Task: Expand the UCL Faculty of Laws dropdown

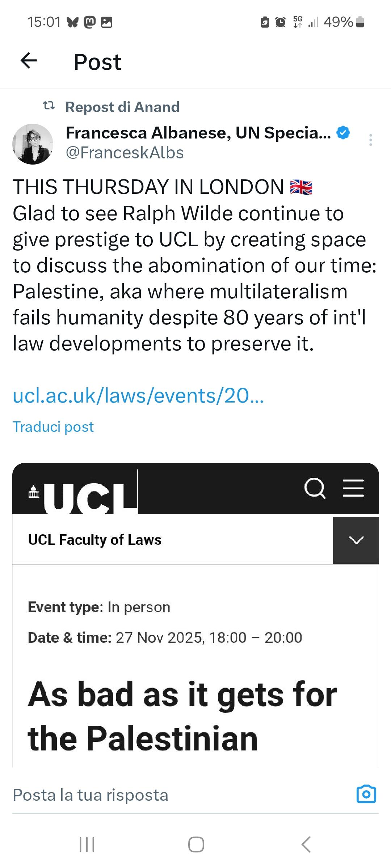Action: pyautogui.click(x=356, y=540)
